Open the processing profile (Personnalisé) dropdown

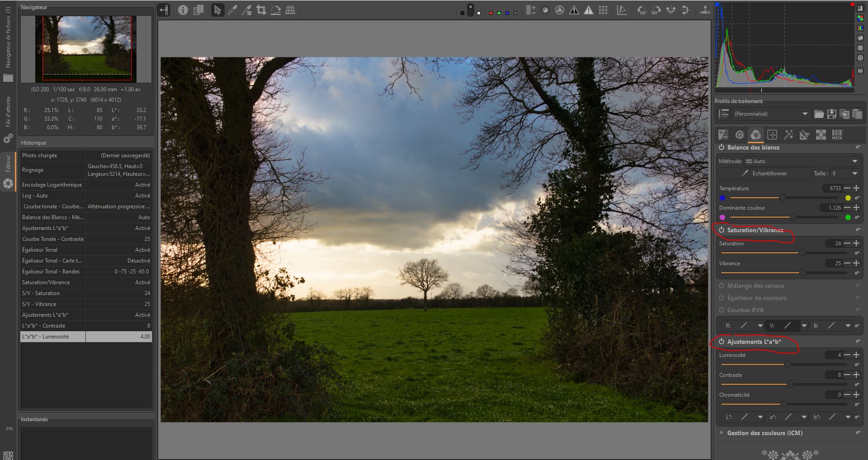click(x=771, y=114)
